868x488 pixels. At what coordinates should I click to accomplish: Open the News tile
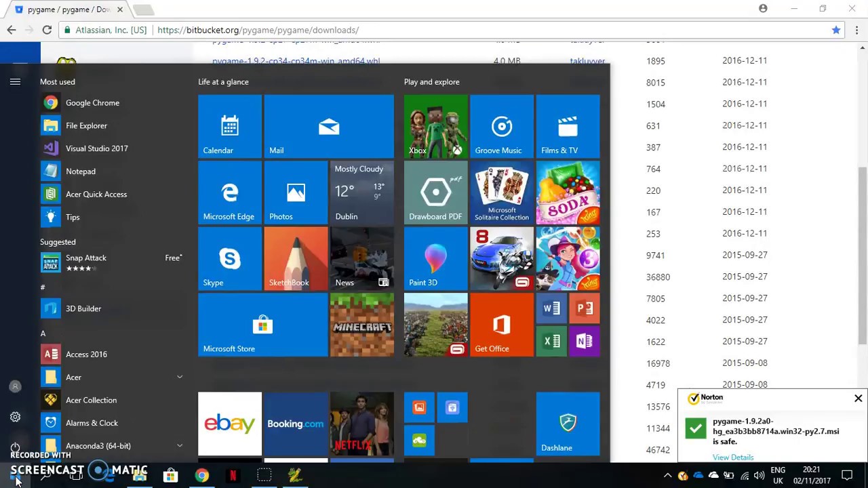pos(362,258)
